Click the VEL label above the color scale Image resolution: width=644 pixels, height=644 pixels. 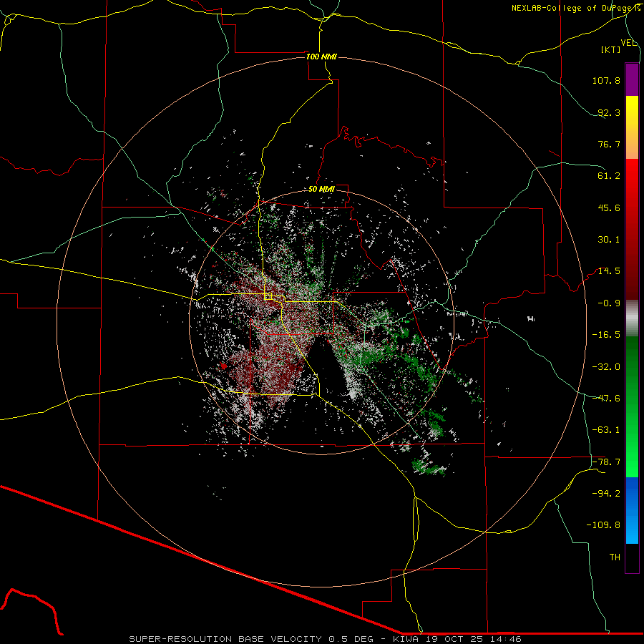(629, 43)
